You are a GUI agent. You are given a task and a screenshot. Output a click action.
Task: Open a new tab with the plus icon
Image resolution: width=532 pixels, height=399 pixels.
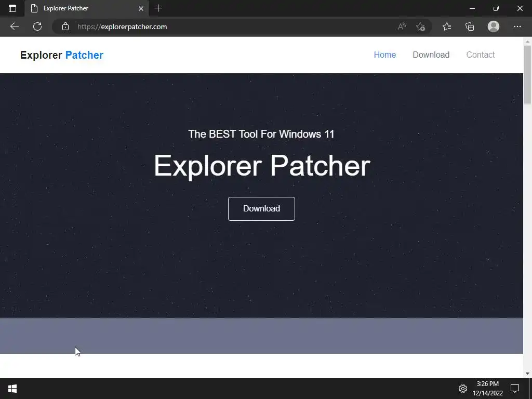point(158,8)
